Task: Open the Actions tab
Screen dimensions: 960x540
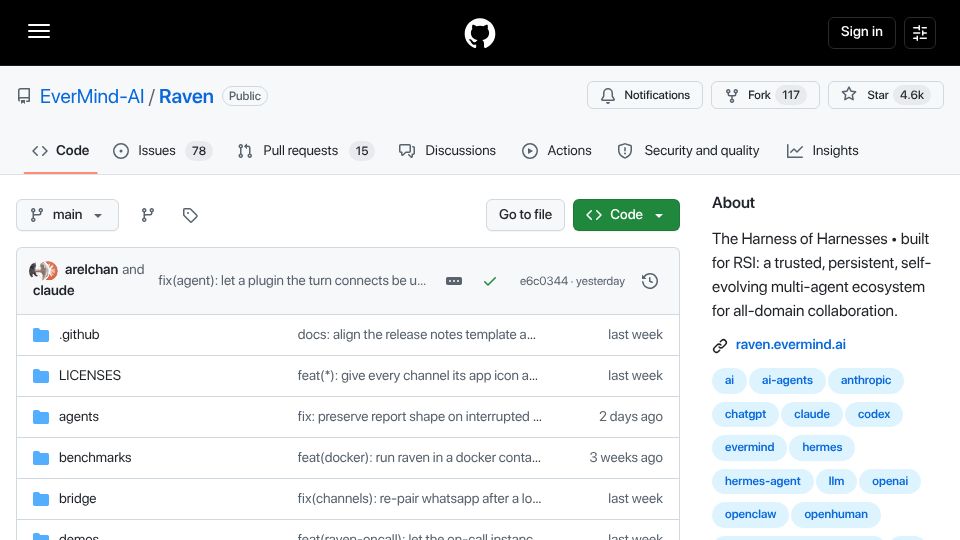Action: click(557, 151)
